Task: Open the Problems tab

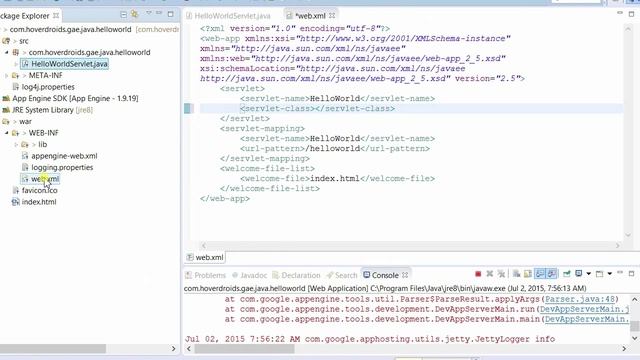Action: 205,275
